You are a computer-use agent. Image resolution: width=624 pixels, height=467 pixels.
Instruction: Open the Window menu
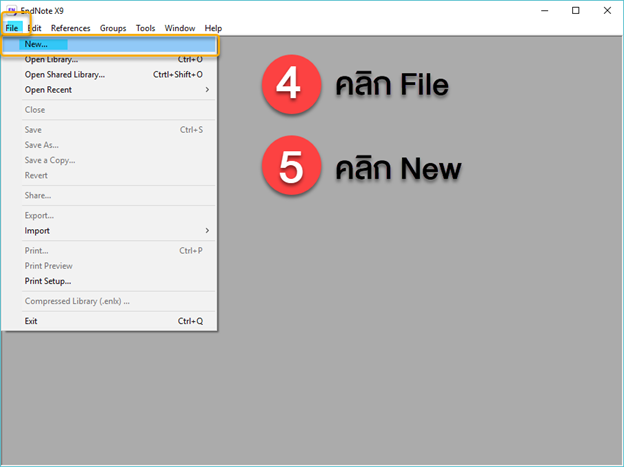point(180,28)
